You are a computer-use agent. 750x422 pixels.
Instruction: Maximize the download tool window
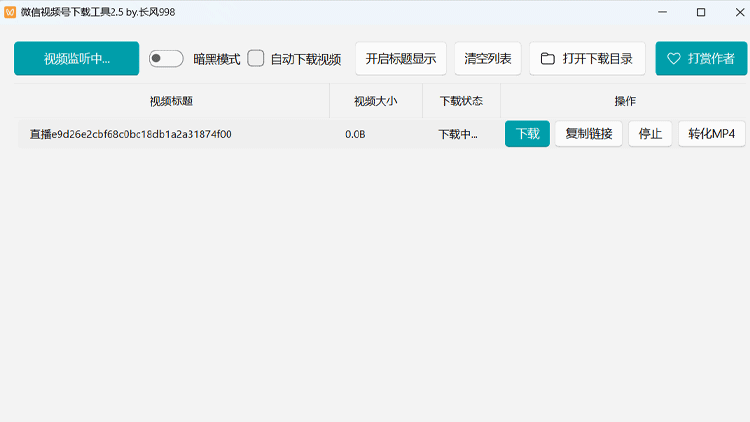coord(700,12)
